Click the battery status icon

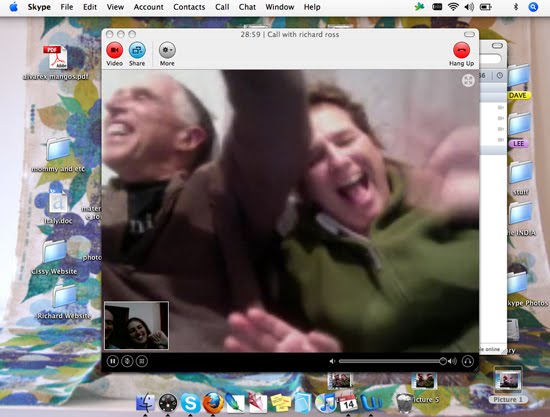(x=485, y=7)
